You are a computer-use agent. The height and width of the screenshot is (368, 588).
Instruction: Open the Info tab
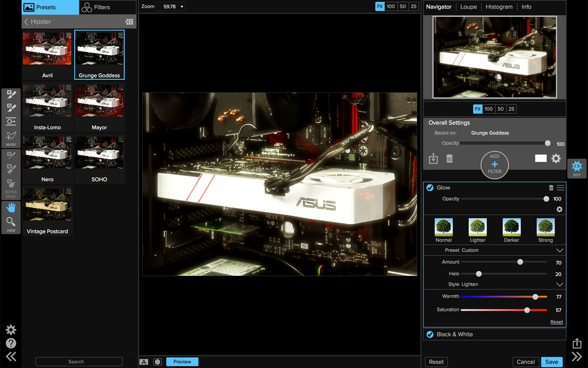(x=526, y=7)
